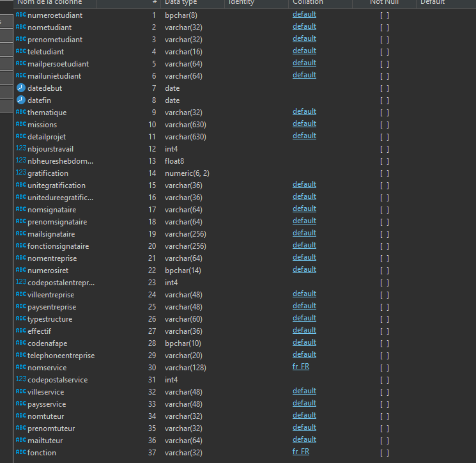The height and width of the screenshot is (463, 476).
Task: Click the clock icon beside datedebut
Action: pos(21,88)
